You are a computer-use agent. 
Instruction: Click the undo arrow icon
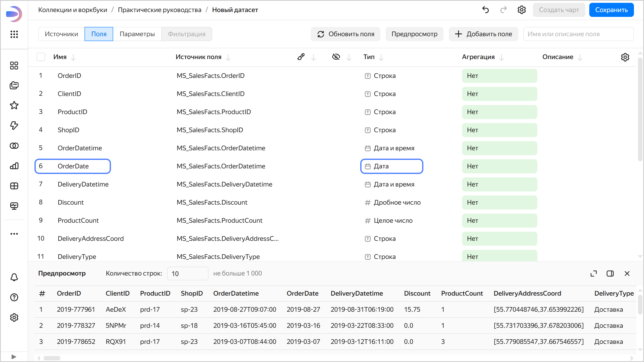tap(485, 10)
